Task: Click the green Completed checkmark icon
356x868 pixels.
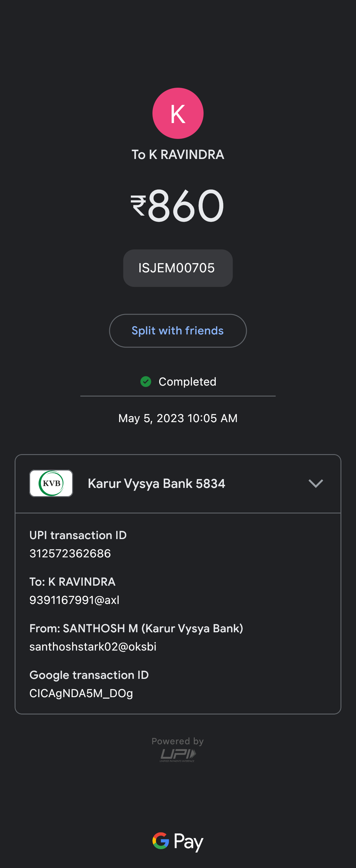Action: (x=146, y=381)
